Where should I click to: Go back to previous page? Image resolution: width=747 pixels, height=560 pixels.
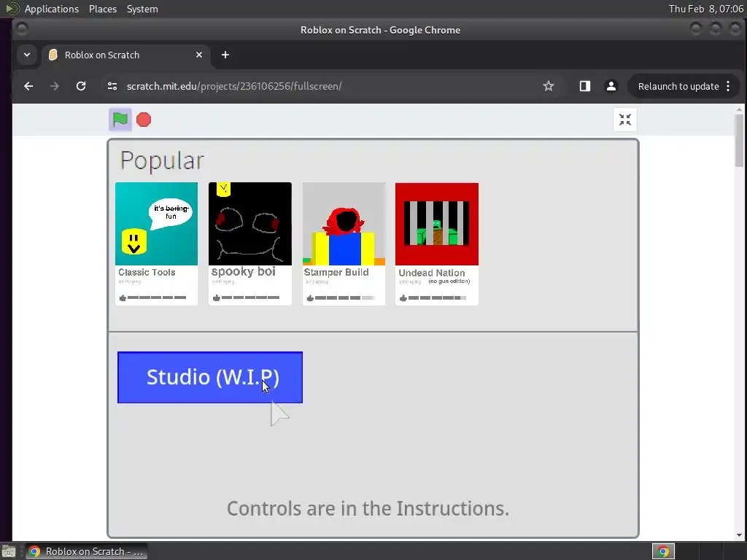(x=28, y=86)
